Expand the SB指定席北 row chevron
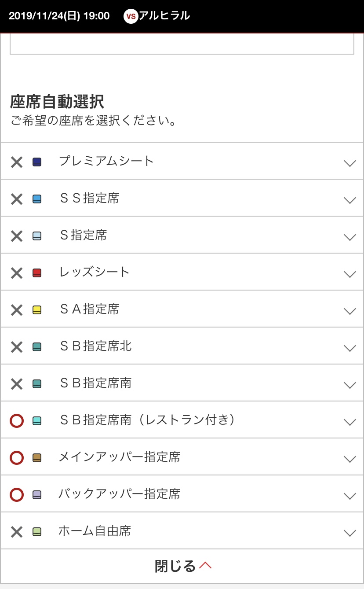364x589 pixels. pyautogui.click(x=349, y=348)
